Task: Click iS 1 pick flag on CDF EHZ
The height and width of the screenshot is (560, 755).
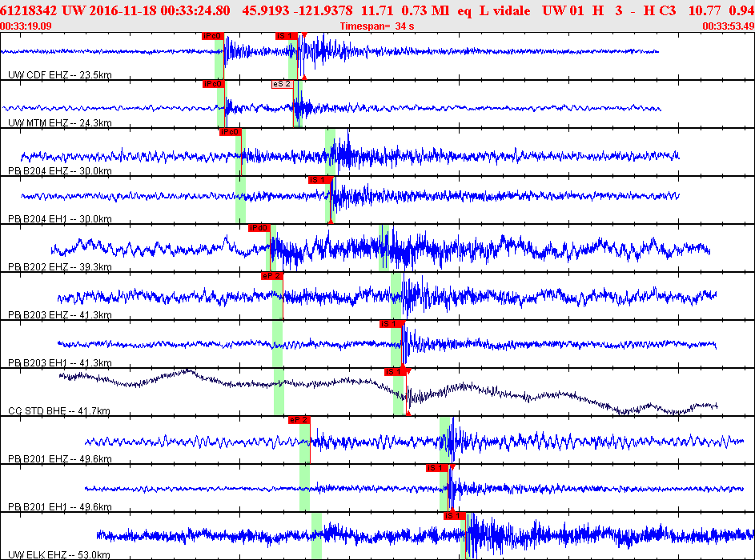Action: click(x=287, y=36)
